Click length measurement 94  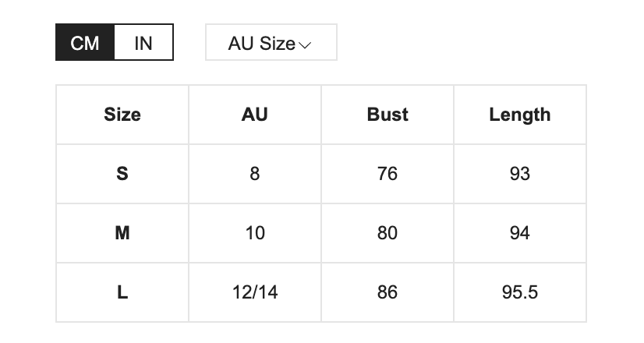[x=520, y=233]
